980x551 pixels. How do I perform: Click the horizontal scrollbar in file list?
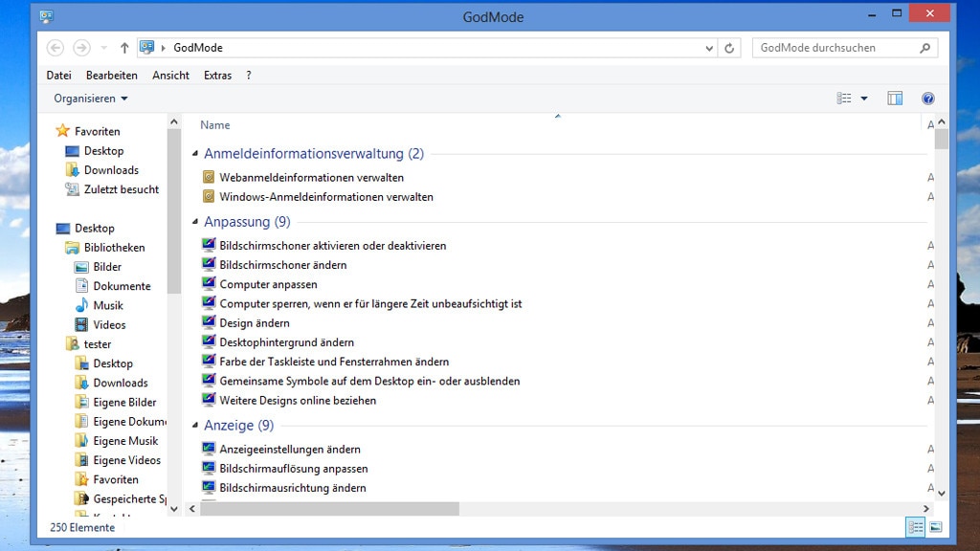click(329, 509)
